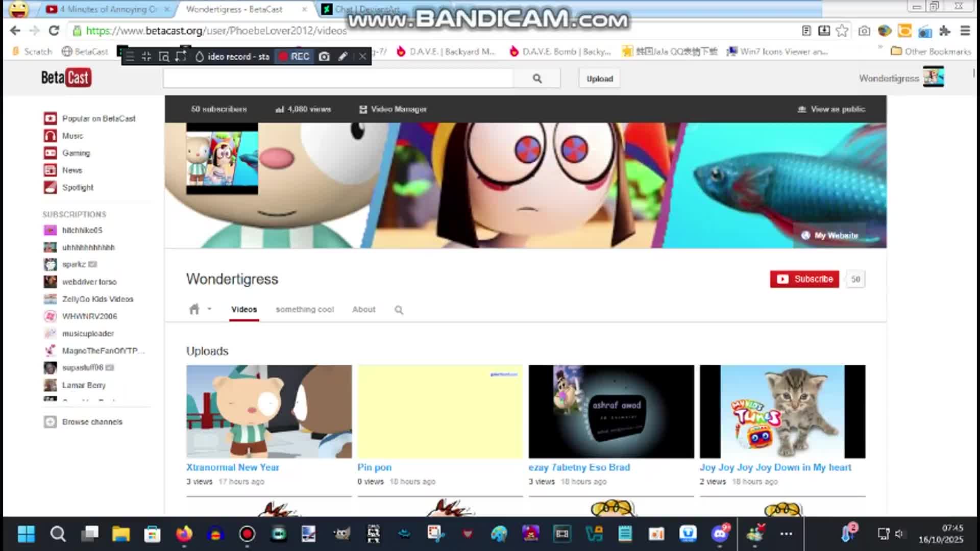Image resolution: width=980 pixels, height=551 pixels.
Task: Open the taskbar clock and date
Action: [x=942, y=534]
